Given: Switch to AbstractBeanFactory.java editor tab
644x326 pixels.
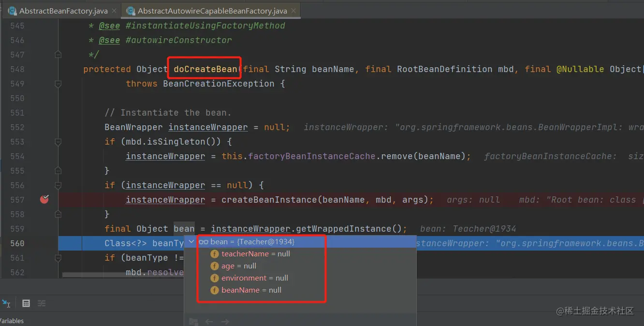Looking at the screenshot, I should point(60,10).
